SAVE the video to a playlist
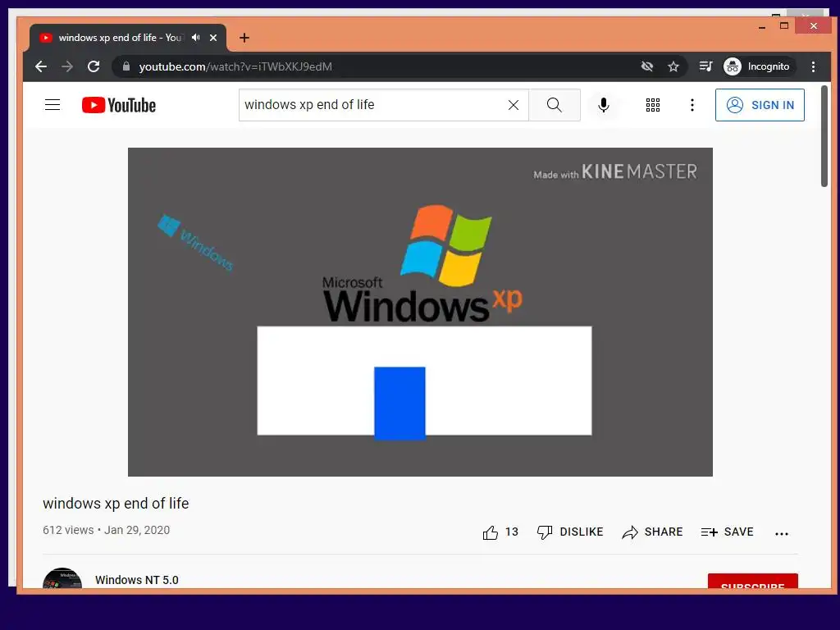Screen dimensions: 840x630 (x=727, y=532)
